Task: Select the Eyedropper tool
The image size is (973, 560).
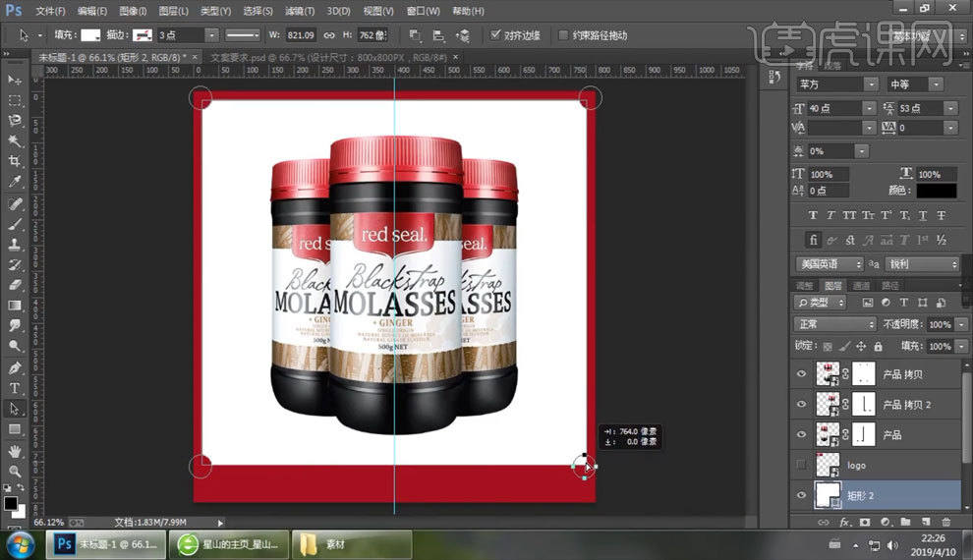Action: point(15,182)
